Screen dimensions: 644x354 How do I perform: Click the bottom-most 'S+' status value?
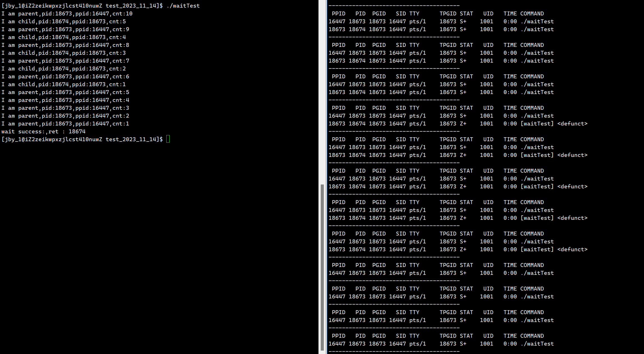tap(463, 344)
